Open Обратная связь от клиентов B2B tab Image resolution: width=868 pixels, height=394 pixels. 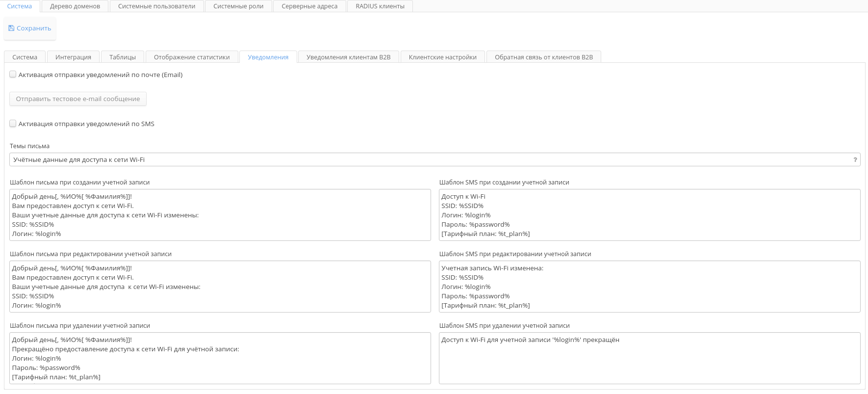(544, 57)
